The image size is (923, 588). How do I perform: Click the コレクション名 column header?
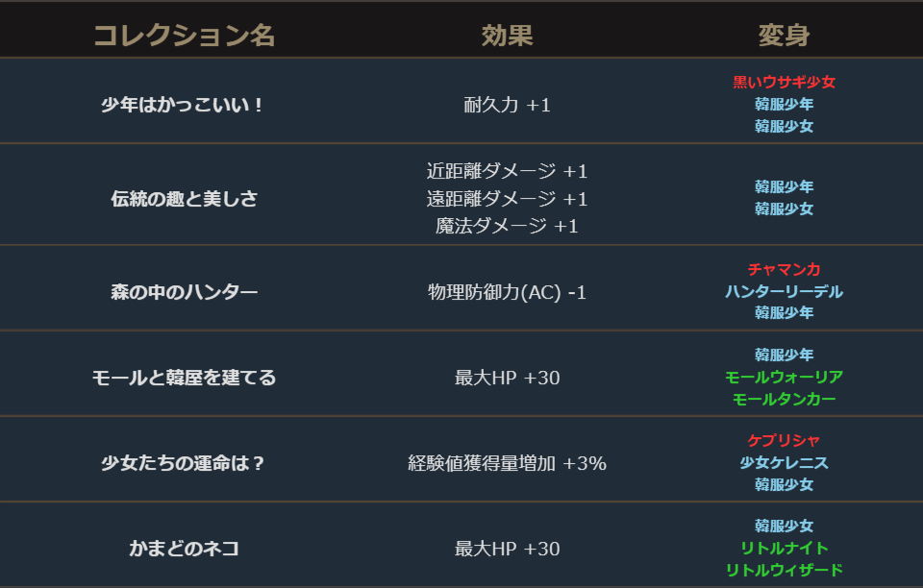(x=184, y=37)
